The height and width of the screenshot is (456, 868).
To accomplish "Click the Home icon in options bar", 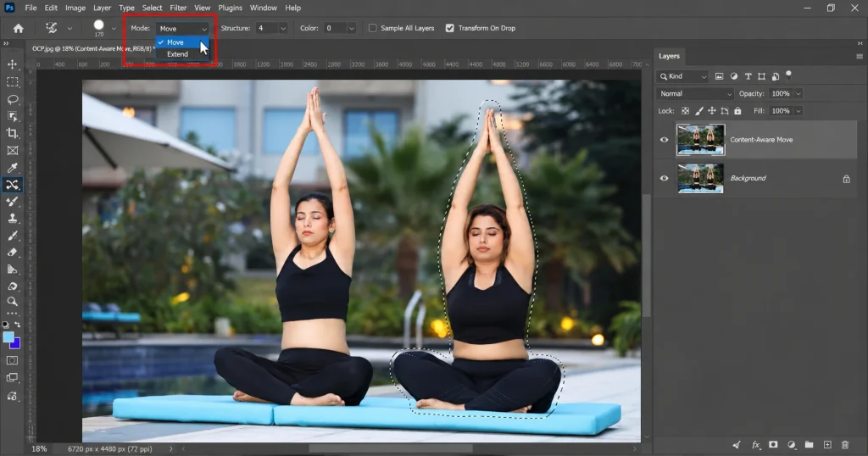I will pyautogui.click(x=19, y=28).
